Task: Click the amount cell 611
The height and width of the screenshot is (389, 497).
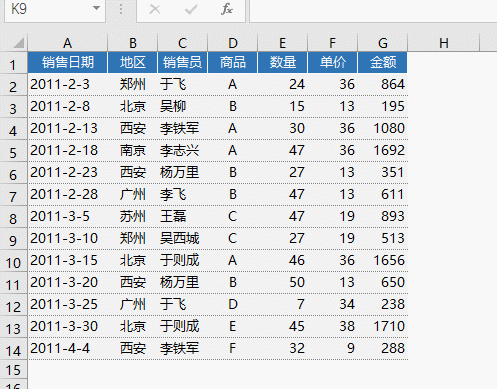Action: point(382,194)
